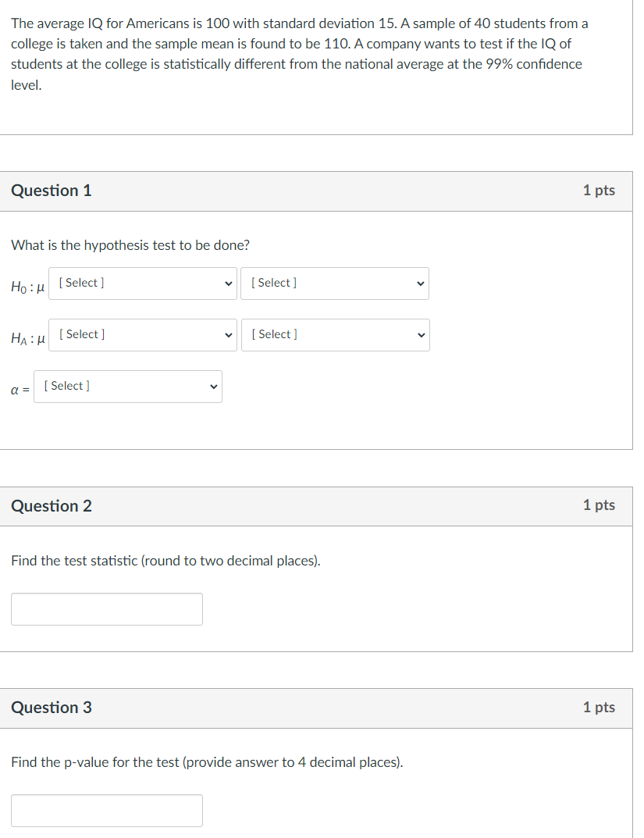Screen dimensions: 644x838
Task: Click chevron arrow on second H0 dropdown
Action: [420, 283]
